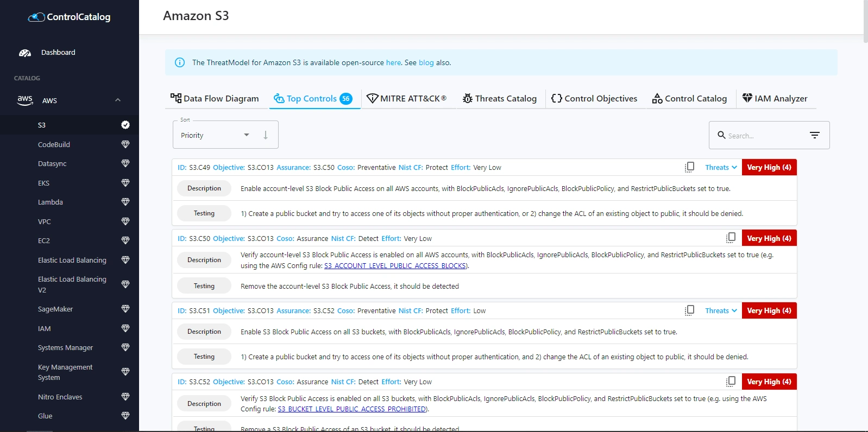Click the 56 count badge on Top Controls
This screenshot has height=432, width=868.
[346, 99]
